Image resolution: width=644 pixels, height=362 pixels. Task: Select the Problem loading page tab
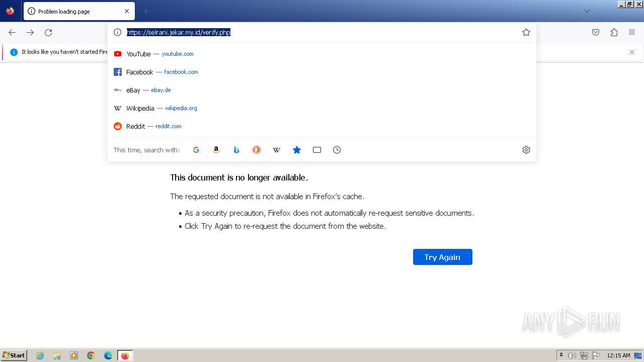click(79, 11)
